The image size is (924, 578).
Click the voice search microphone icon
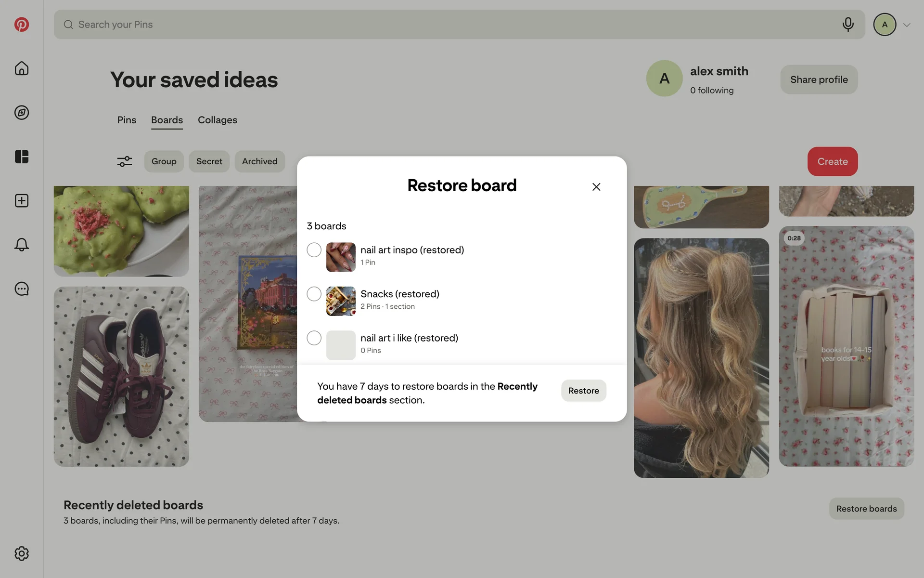(848, 25)
